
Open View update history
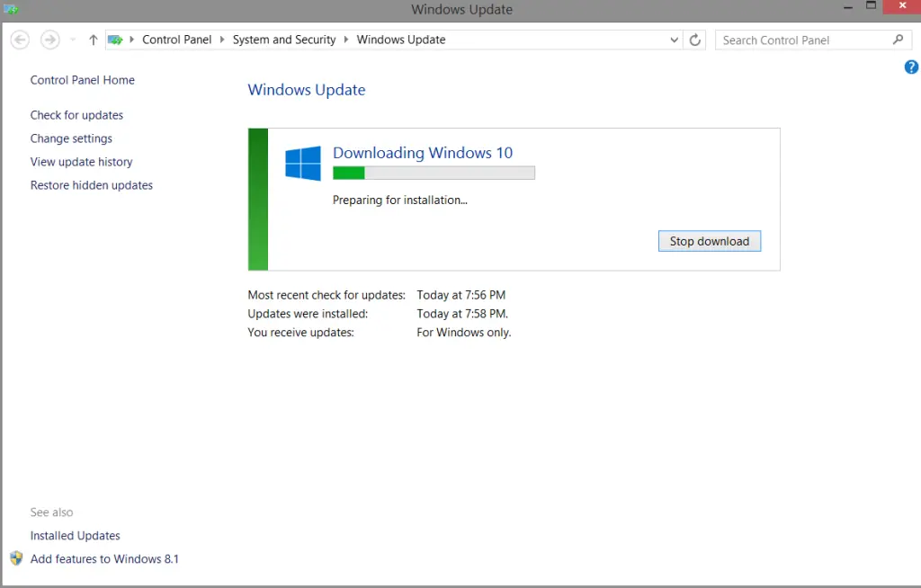point(82,162)
